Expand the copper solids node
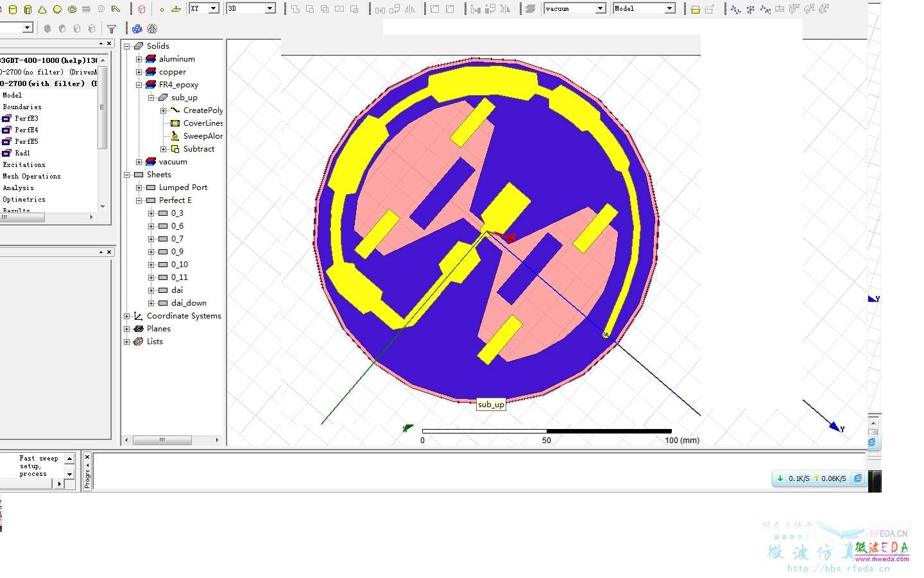The image size is (924, 578). coord(139,72)
